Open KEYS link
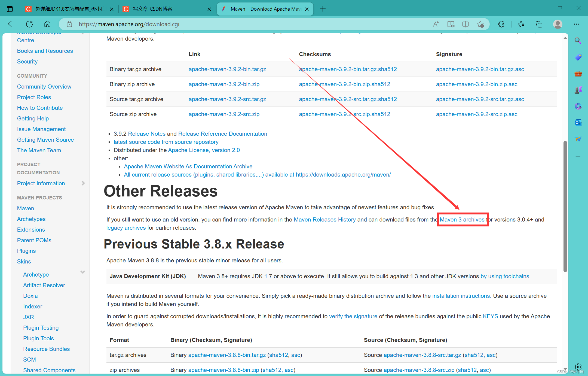The width and height of the screenshot is (588, 376). click(490, 316)
